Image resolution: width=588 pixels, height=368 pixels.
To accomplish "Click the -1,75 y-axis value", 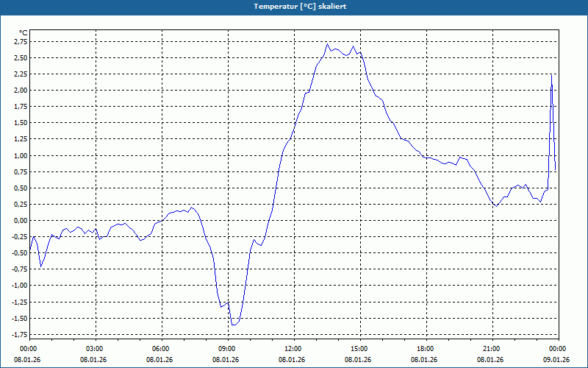I will [20, 335].
